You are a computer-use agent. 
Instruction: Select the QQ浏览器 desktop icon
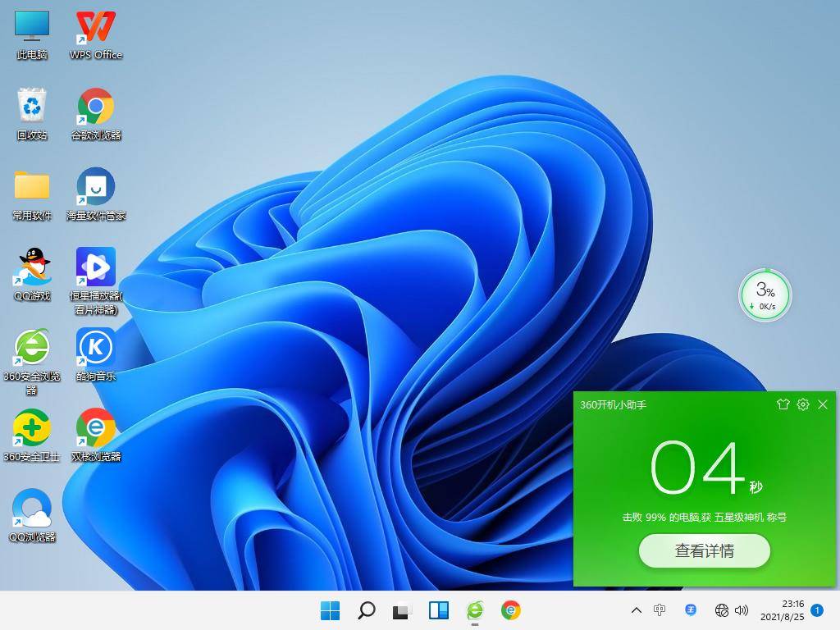[x=32, y=509]
